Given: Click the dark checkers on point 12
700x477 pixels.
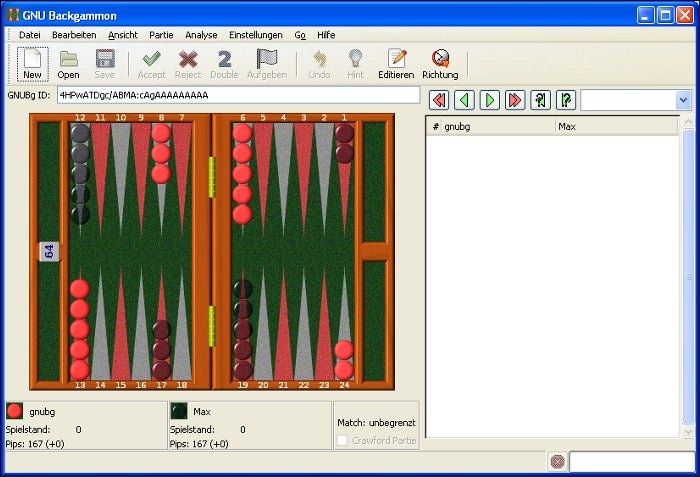Looking at the screenshot, I should (80, 174).
